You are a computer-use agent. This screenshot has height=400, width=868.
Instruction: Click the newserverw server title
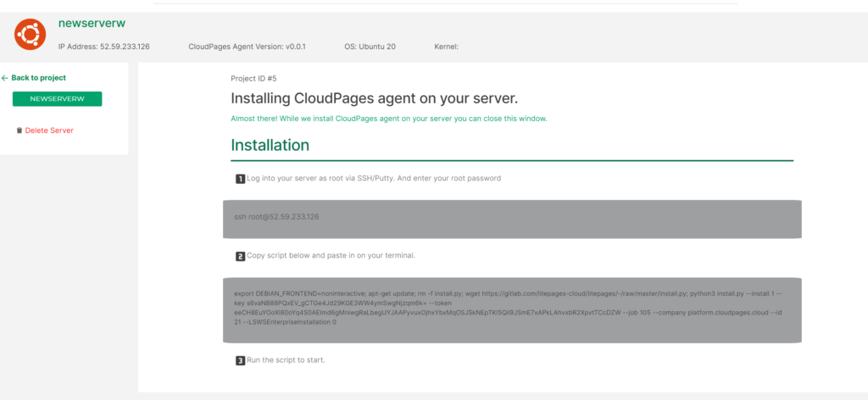coord(92,23)
